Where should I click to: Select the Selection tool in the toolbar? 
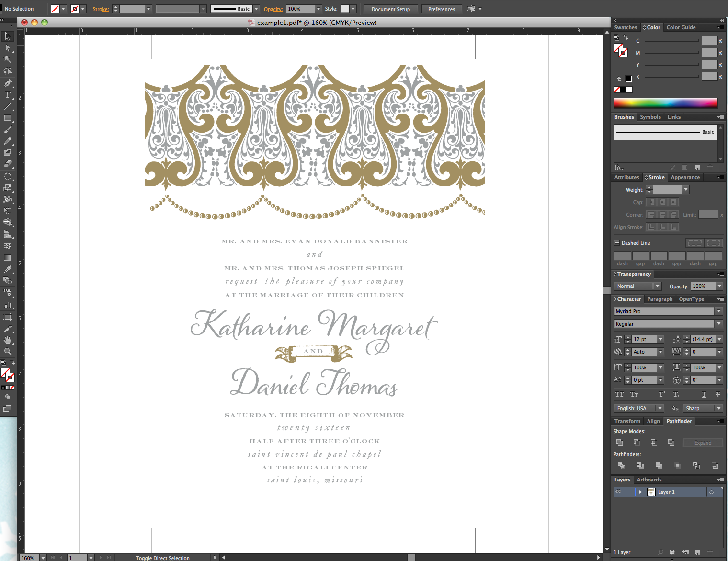8,36
